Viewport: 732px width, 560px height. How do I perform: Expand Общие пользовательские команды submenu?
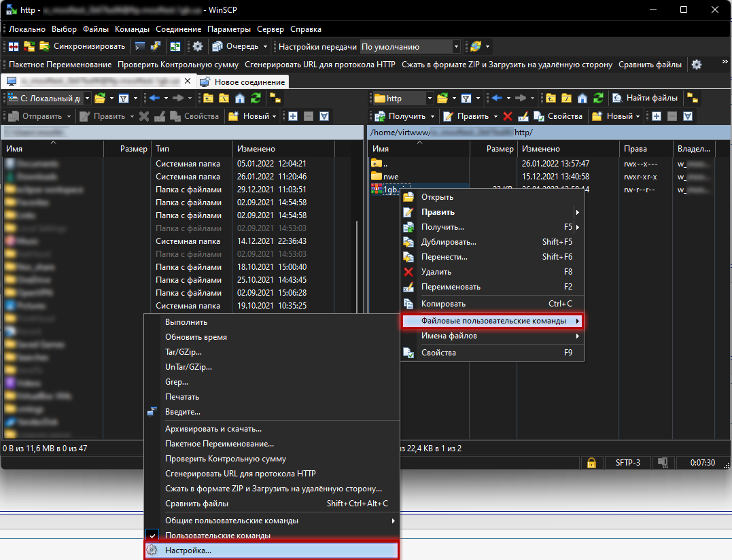tap(272, 521)
